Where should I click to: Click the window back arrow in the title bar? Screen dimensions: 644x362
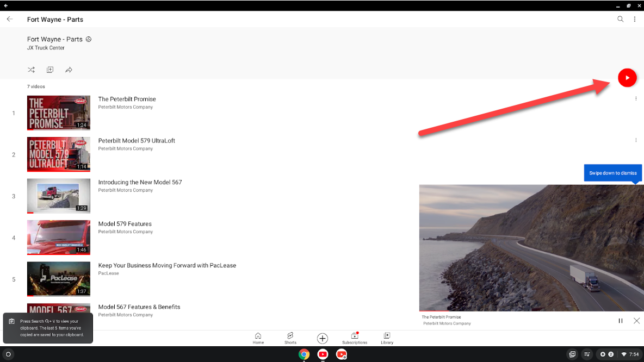pos(6,6)
